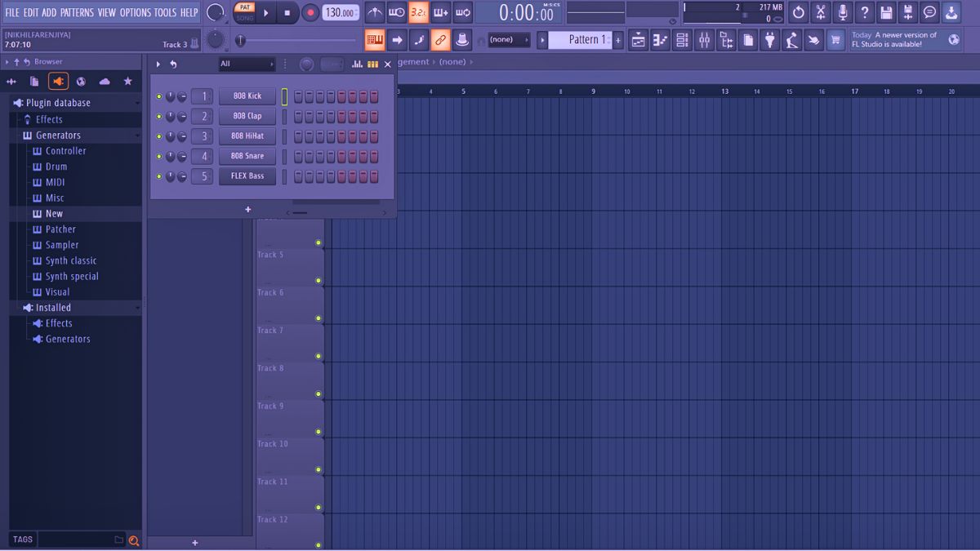The width and height of the screenshot is (980, 551).
Task: Click the undo history icon
Action: coord(799,12)
